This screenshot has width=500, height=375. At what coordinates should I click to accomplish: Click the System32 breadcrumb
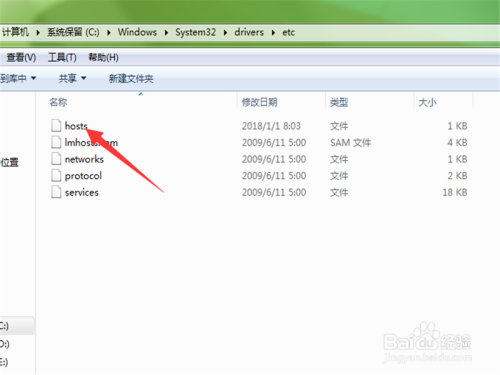click(196, 32)
